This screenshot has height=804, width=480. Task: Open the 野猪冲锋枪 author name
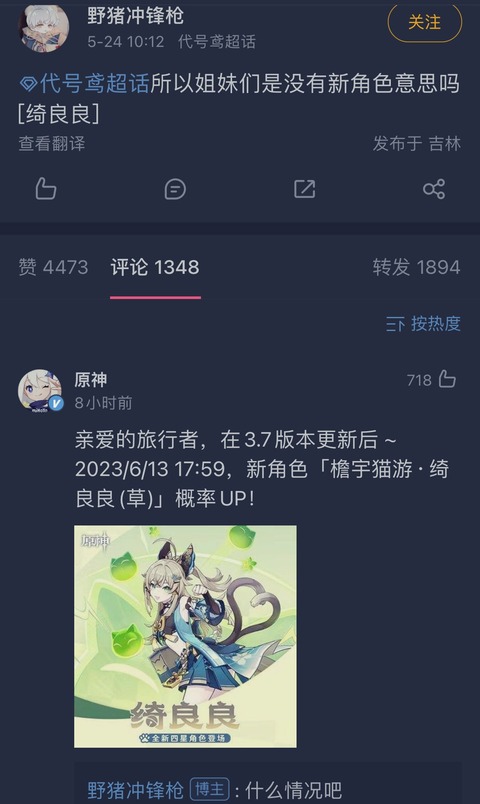135,15
